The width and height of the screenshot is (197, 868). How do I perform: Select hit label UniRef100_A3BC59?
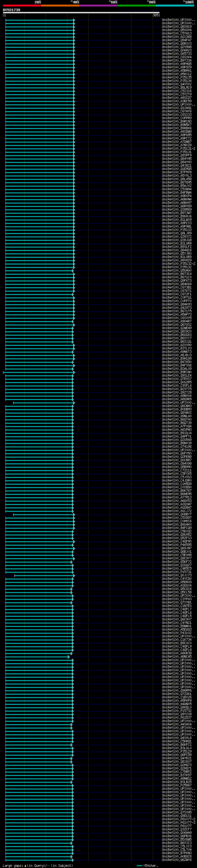click(177, 101)
